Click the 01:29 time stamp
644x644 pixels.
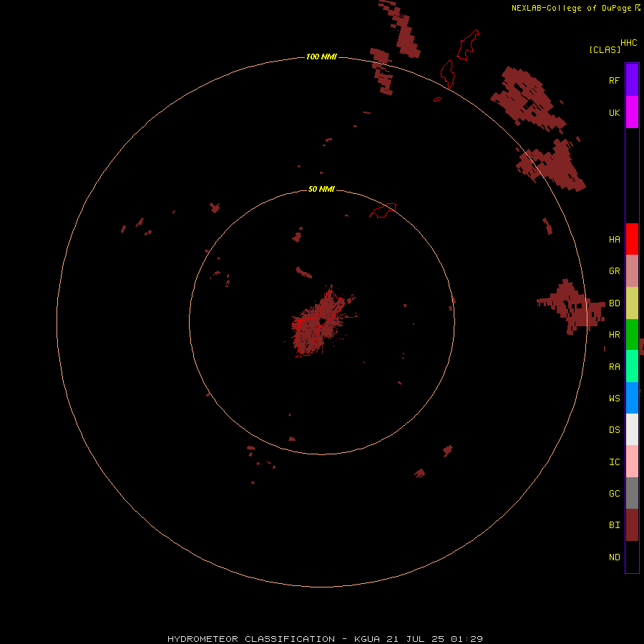click(467, 639)
